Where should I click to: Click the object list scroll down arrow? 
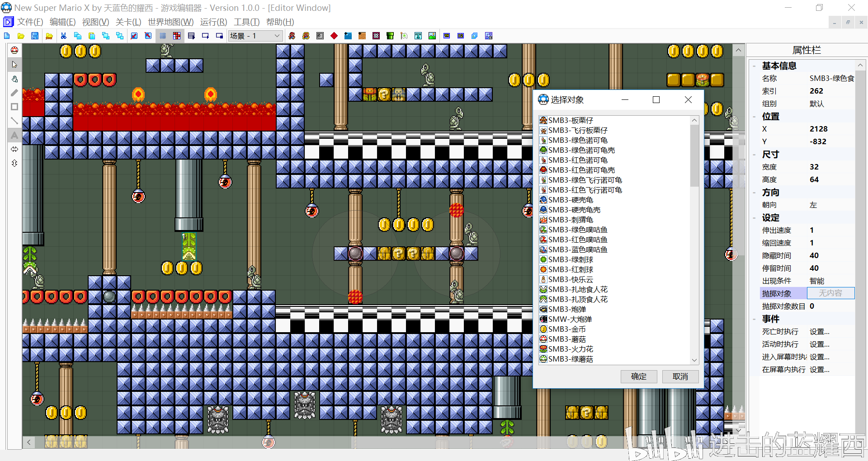[694, 360]
